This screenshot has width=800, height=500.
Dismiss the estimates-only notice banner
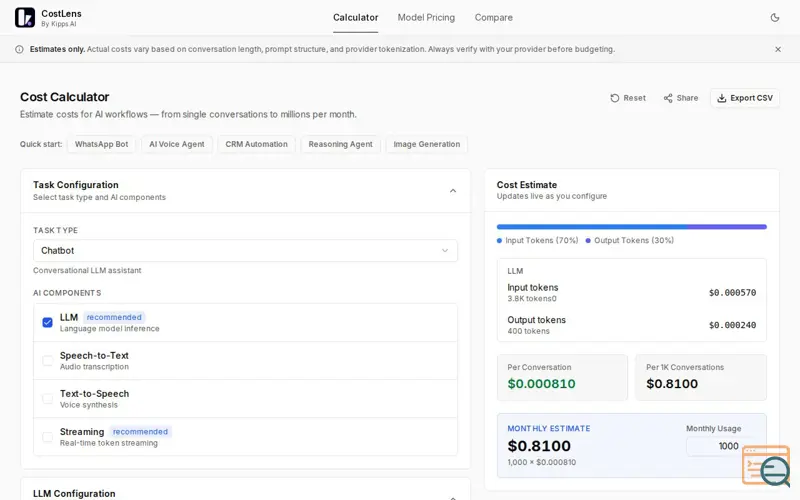pos(778,49)
